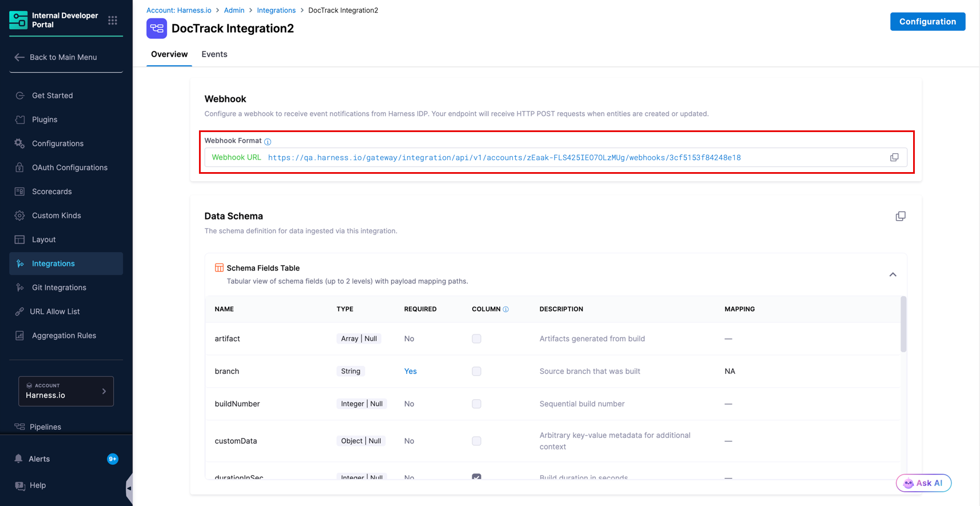This screenshot has height=506, width=980.
Task: Click the 'String' type tag for branch
Action: [350, 371]
